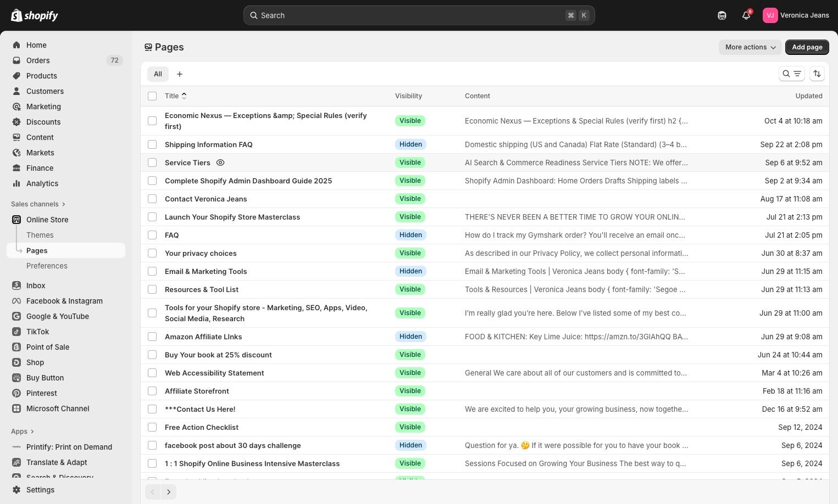Open search and filter pages button

click(792, 74)
